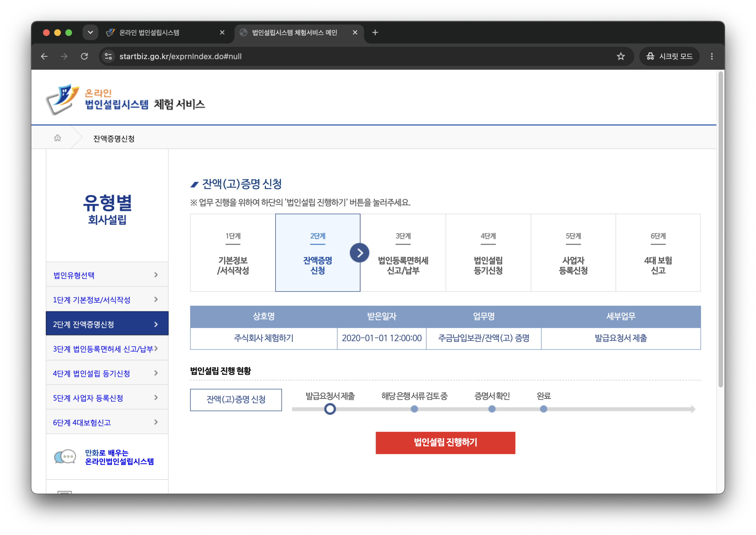Open the site information icon in address bar
Viewport: 756px width, 535px height.
(x=108, y=56)
